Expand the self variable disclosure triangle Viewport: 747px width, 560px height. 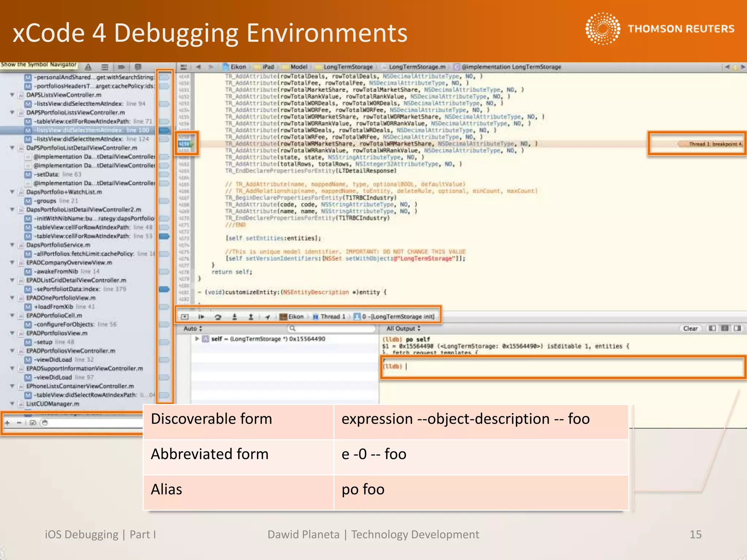(x=197, y=339)
